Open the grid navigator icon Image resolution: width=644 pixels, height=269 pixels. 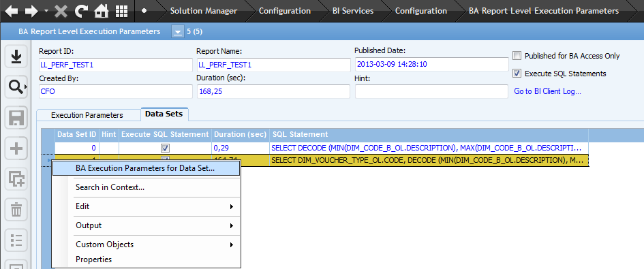[121, 11]
